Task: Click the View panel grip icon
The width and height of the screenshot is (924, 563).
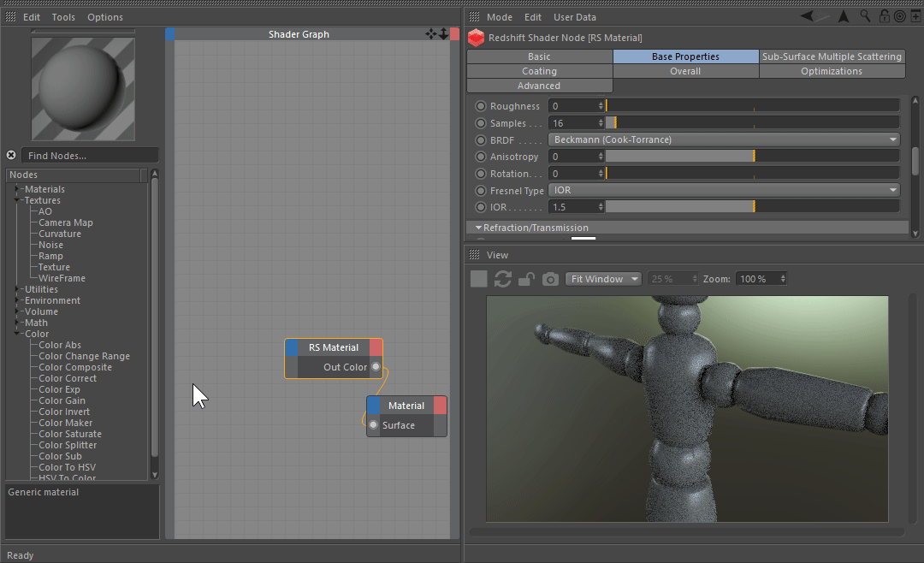Action: [x=474, y=255]
